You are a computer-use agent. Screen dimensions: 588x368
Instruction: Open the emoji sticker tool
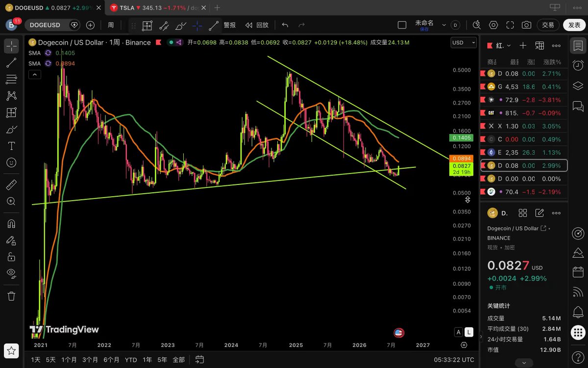point(12,162)
